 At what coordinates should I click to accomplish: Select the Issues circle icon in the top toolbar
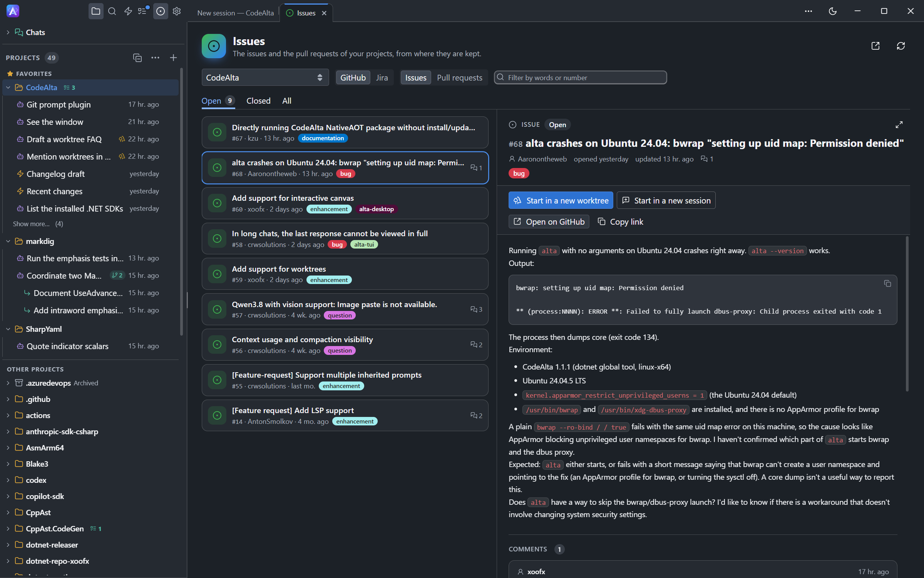coord(161,11)
